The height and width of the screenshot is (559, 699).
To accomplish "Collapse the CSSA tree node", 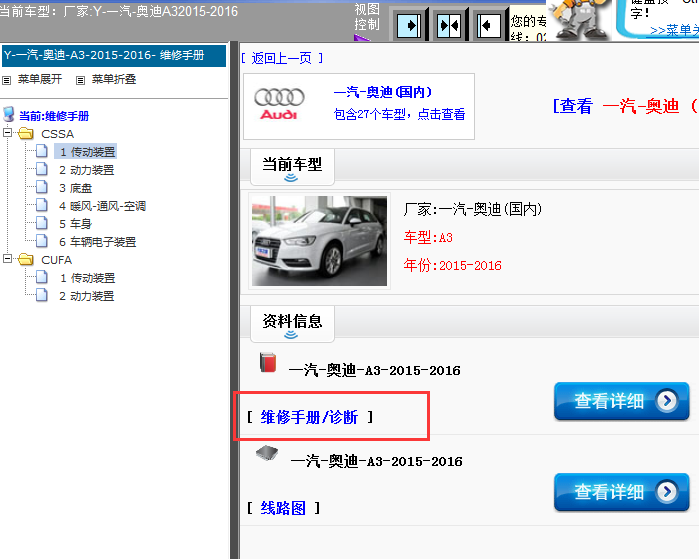I will point(7,132).
